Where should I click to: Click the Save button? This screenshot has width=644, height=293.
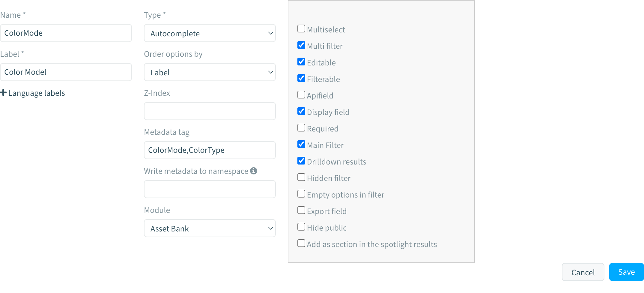tap(626, 272)
